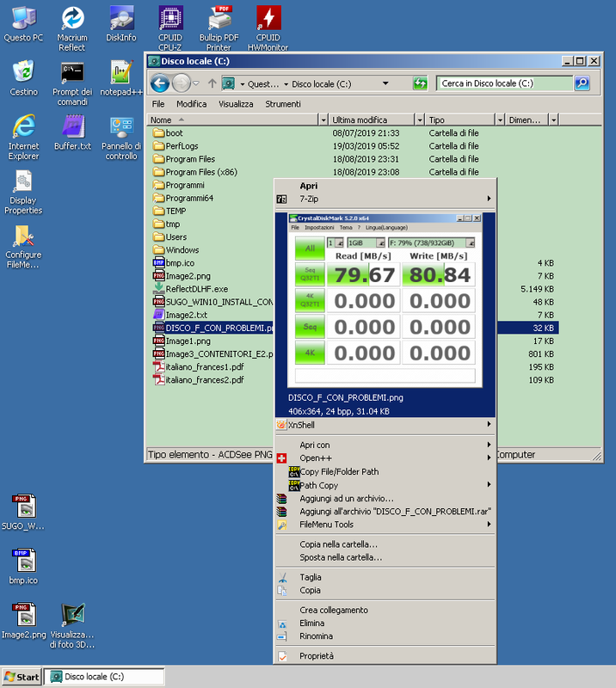Select Image2.png desktop file
616x688 pixels.
click(x=23, y=621)
